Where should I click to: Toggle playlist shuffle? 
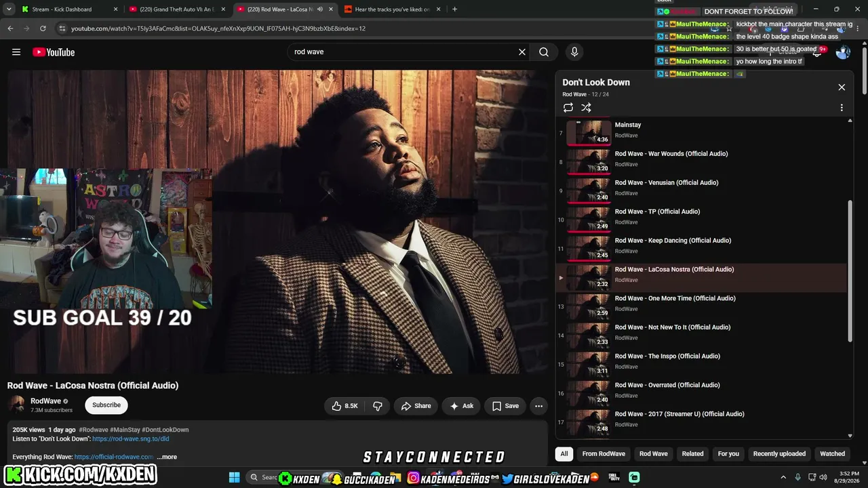coord(586,108)
